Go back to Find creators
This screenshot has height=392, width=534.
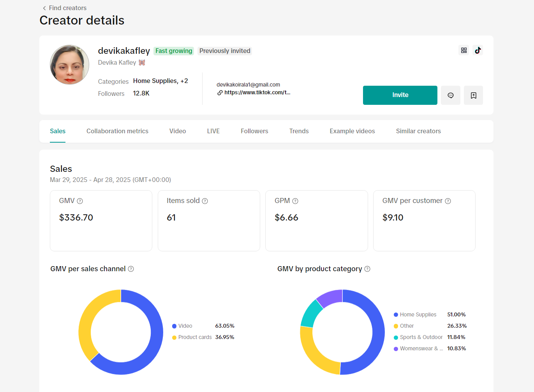click(65, 8)
